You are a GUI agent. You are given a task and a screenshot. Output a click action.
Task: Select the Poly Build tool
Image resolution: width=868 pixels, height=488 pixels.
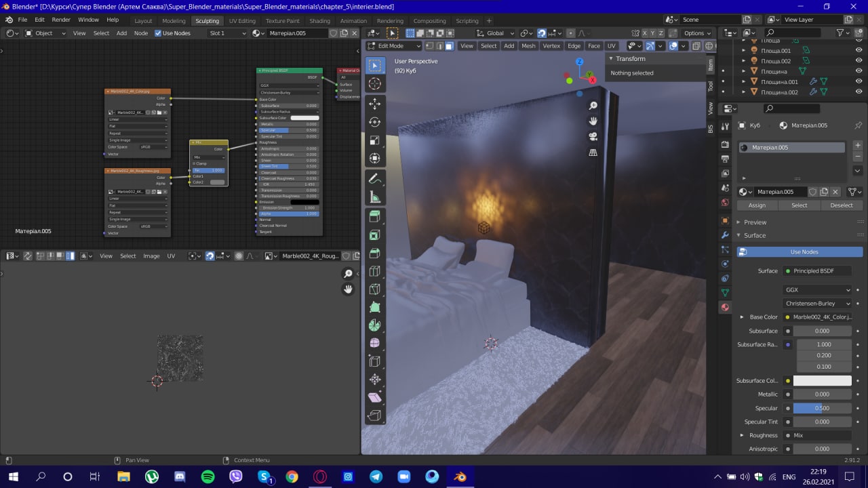pos(375,308)
